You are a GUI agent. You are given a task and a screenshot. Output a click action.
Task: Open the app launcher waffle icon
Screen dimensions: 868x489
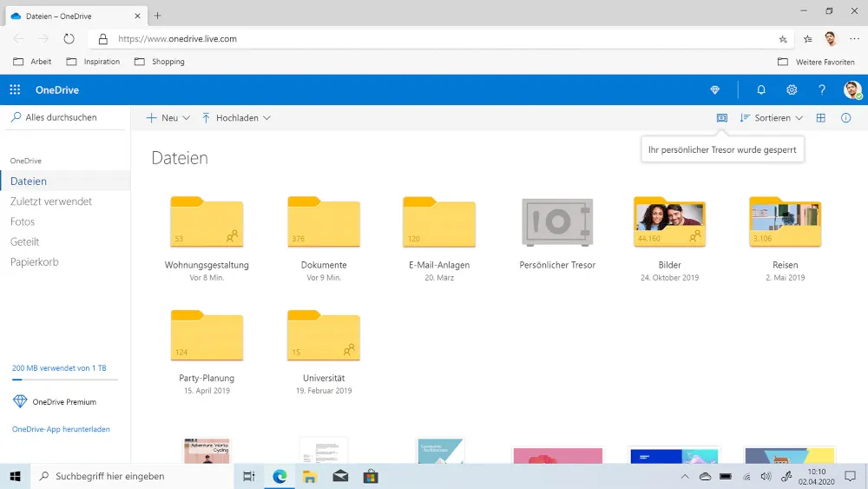tap(15, 90)
